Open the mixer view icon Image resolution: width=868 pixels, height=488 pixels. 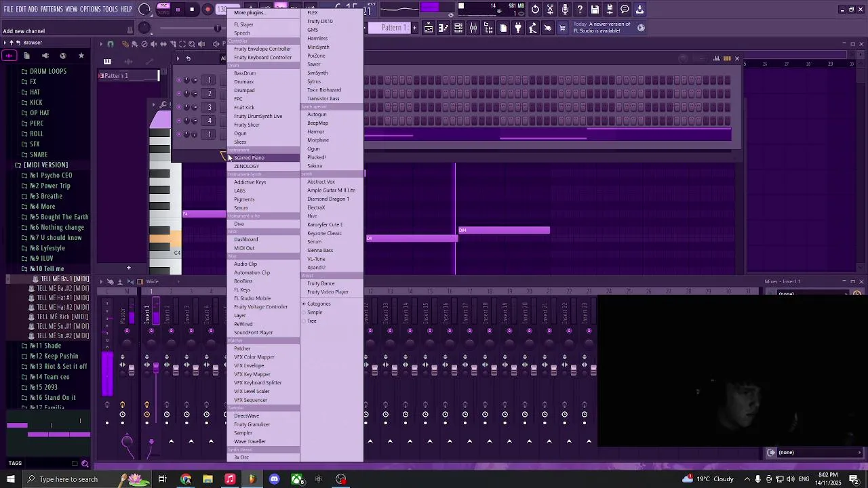click(473, 28)
